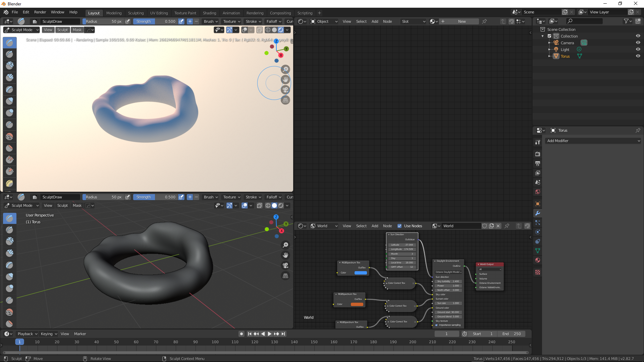644x362 pixels.
Task: Toggle the perspective/orthographic grid icon in the lower viewport
Action: coord(285,276)
